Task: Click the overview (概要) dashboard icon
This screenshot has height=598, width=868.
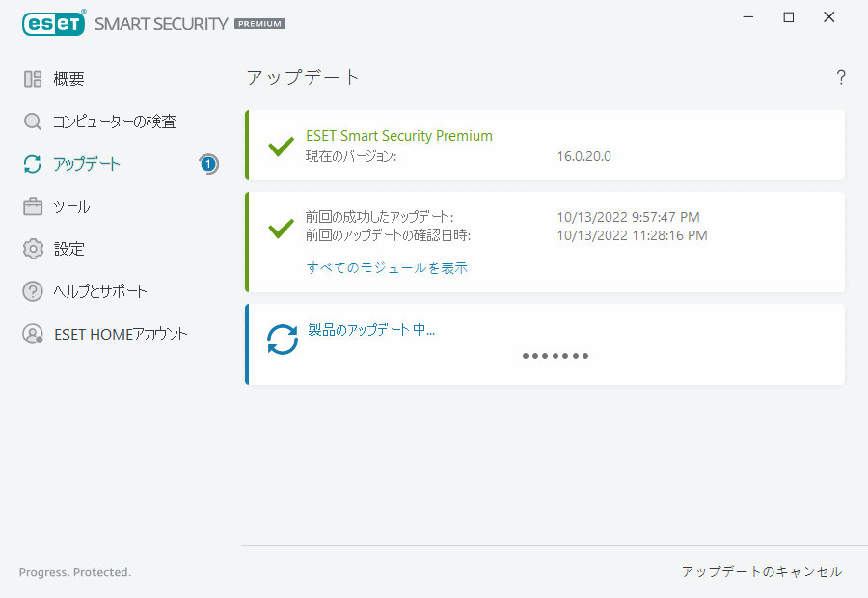Action: tap(33, 79)
